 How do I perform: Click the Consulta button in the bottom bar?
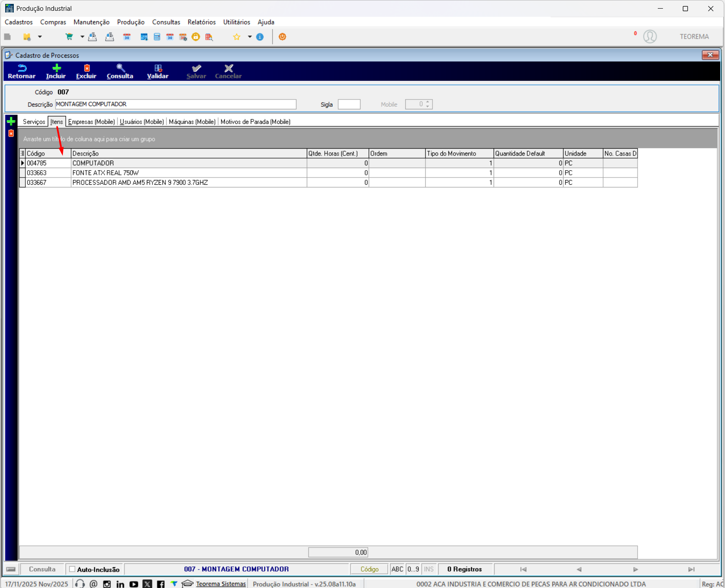tap(42, 569)
